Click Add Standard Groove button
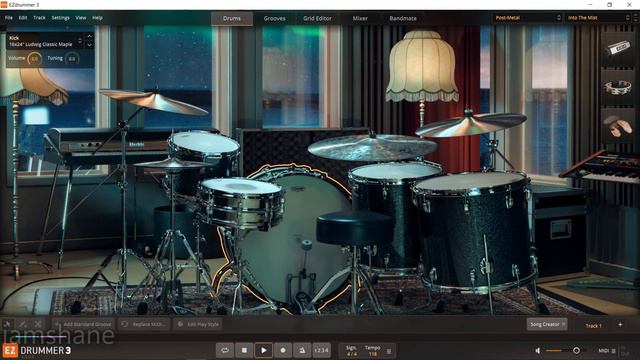The width and height of the screenshot is (640, 360). (x=84, y=324)
